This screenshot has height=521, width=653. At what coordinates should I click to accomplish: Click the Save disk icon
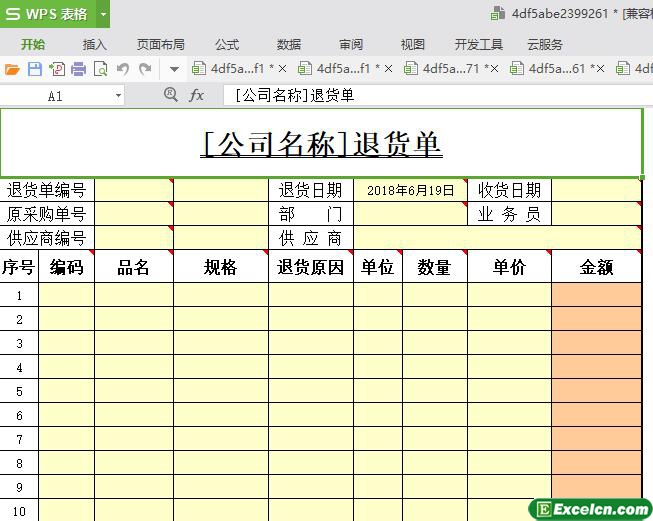(x=34, y=69)
